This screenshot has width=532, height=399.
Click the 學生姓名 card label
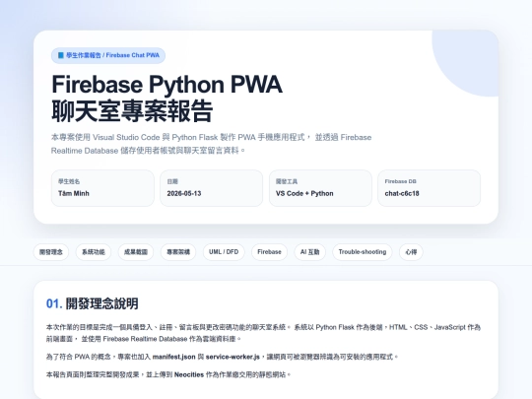click(x=69, y=181)
